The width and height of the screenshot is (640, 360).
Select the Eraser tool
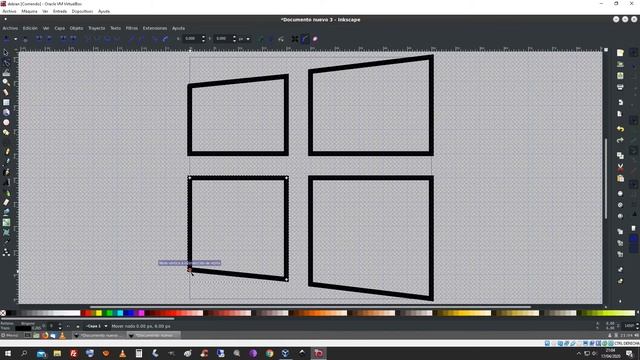click(x=6, y=202)
